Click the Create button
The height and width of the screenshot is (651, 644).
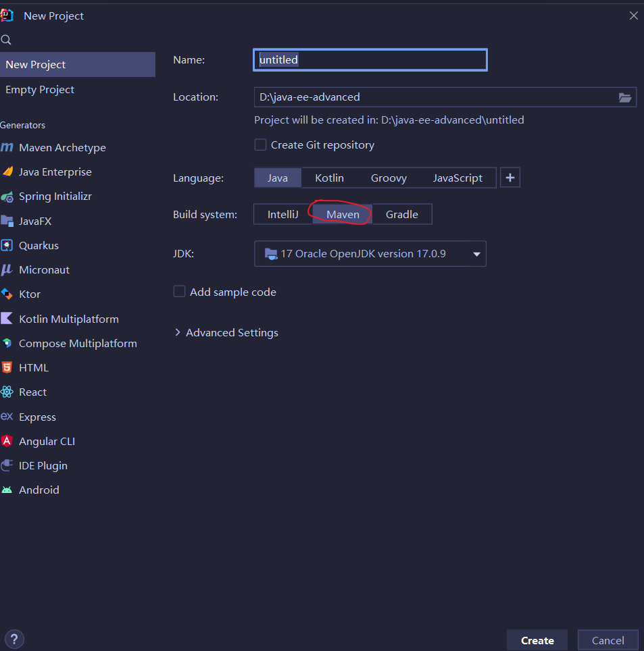537,640
